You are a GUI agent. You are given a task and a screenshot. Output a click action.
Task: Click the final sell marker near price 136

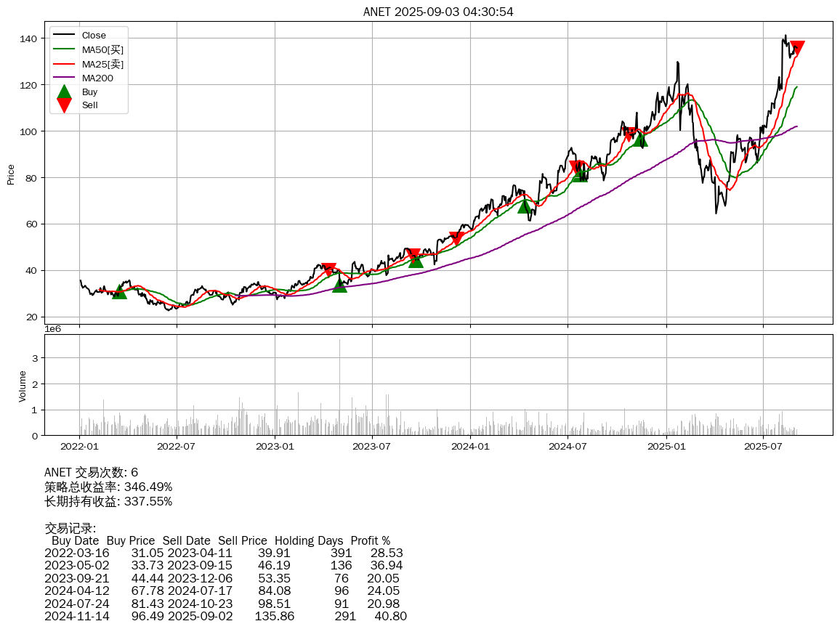797,49
